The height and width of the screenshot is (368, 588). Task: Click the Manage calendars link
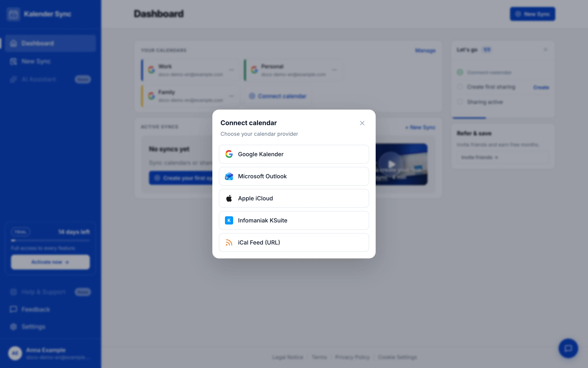(425, 51)
